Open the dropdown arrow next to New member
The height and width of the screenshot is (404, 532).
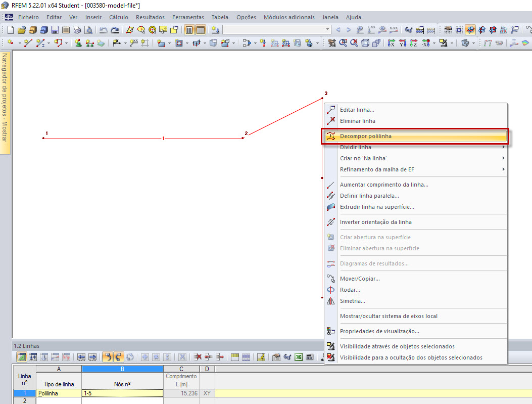(49, 43)
